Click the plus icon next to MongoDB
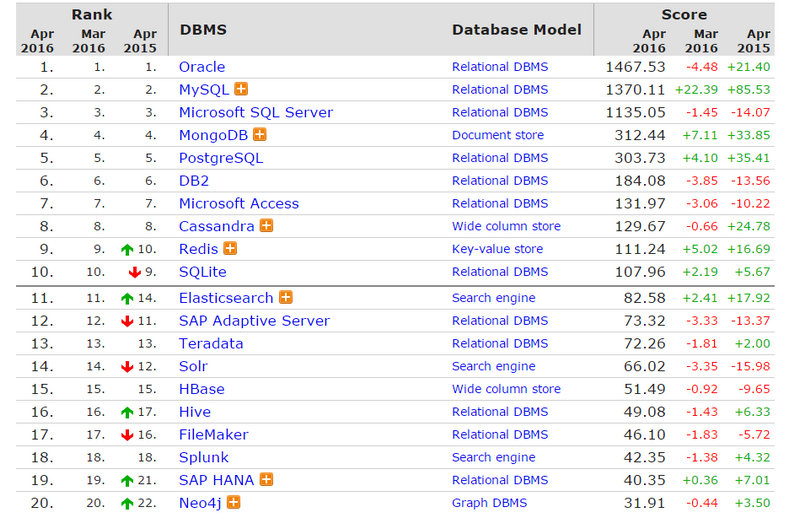 pyautogui.click(x=260, y=135)
